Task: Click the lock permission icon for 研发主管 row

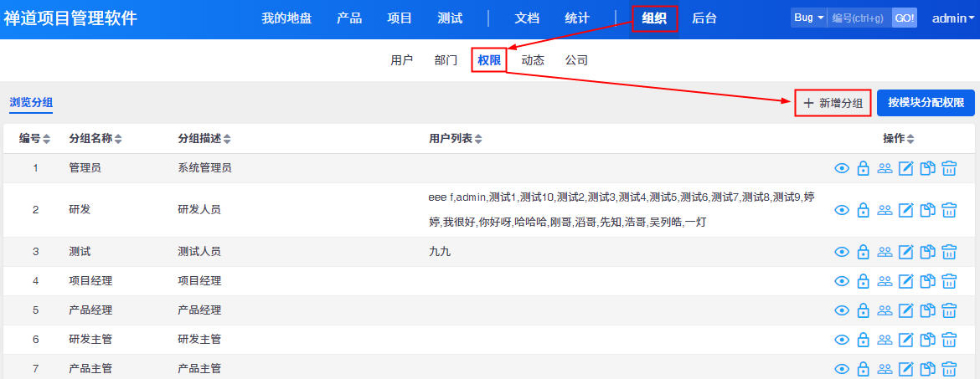Action: [x=863, y=340]
